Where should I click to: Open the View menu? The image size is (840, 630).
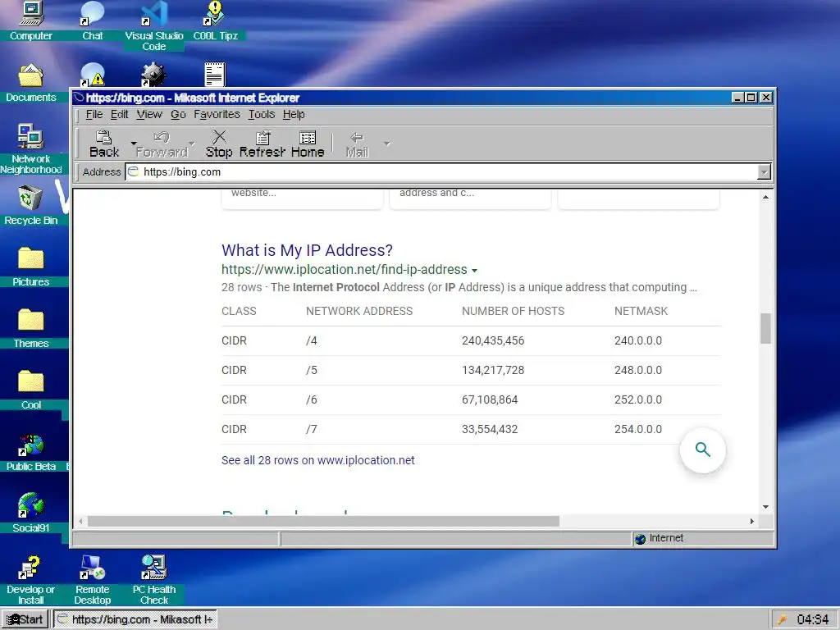(149, 114)
